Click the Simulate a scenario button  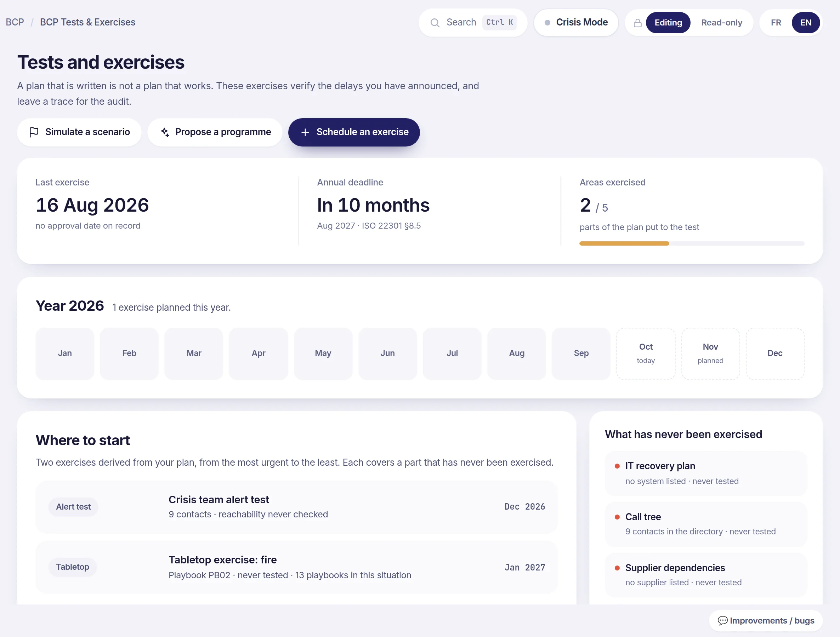point(79,132)
